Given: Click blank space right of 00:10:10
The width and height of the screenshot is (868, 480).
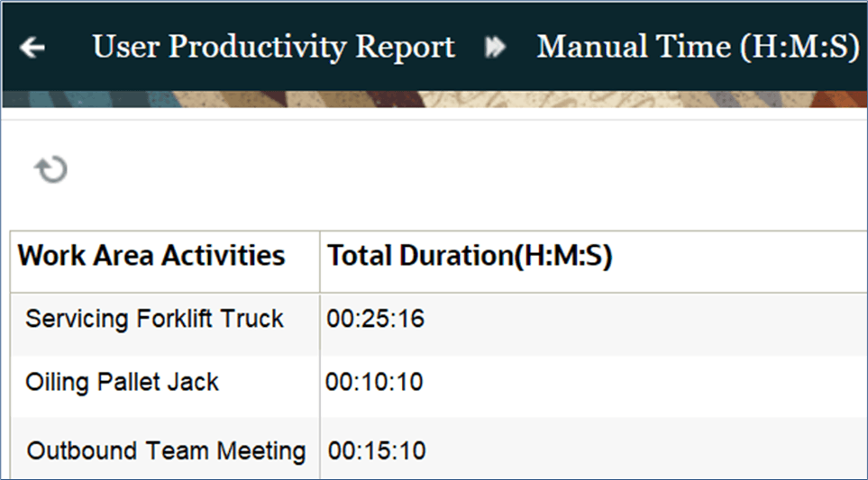Looking at the screenshot, I should point(631,383).
